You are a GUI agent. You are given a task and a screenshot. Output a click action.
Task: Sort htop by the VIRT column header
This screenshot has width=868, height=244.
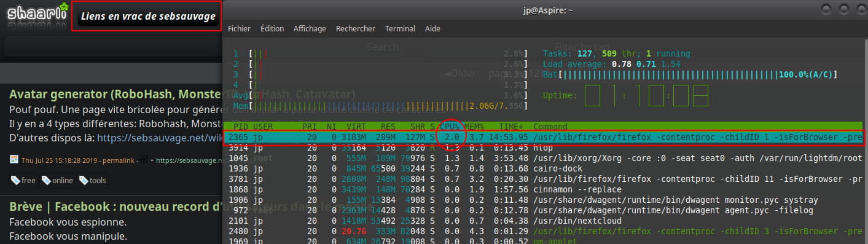click(356, 126)
